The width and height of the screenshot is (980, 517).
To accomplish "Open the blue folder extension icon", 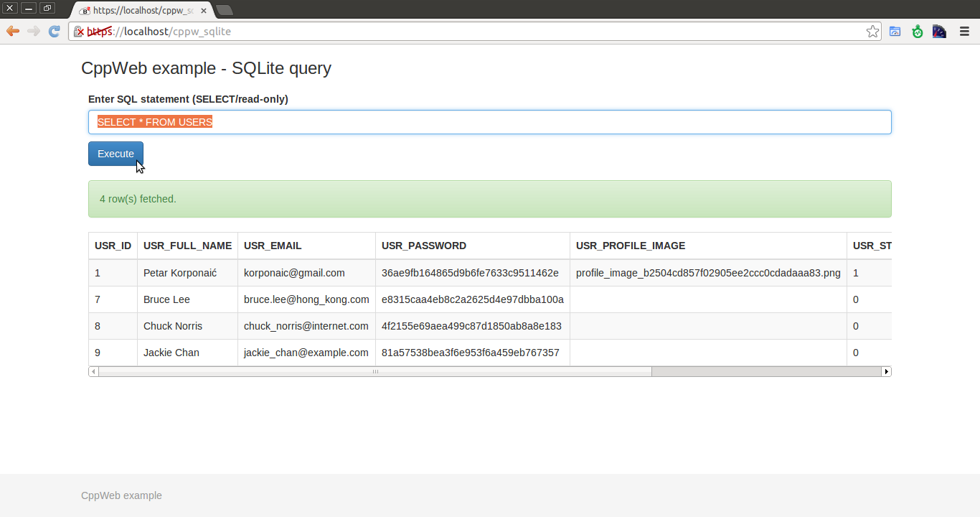I will coord(895,32).
